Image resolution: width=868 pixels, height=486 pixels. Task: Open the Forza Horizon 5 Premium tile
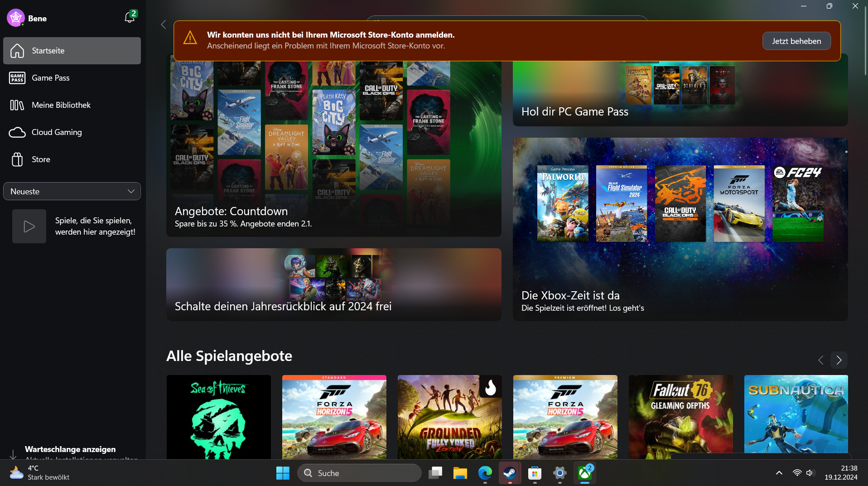click(x=565, y=417)
